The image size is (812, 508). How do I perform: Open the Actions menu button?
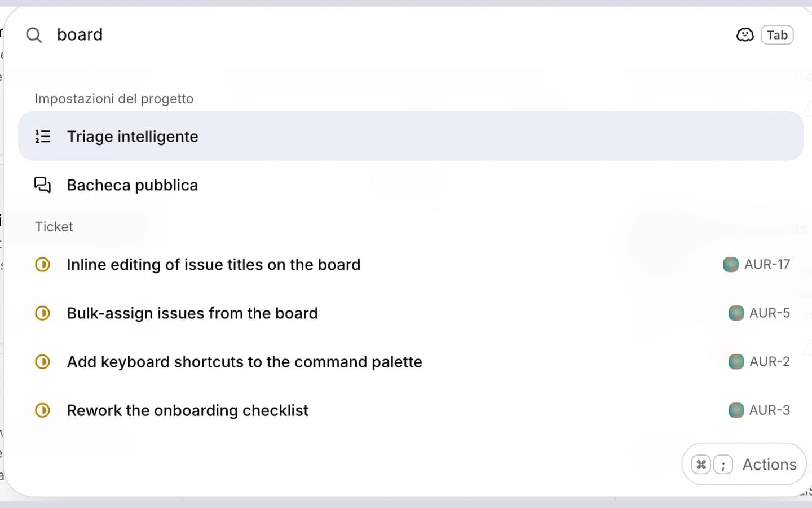744,464
